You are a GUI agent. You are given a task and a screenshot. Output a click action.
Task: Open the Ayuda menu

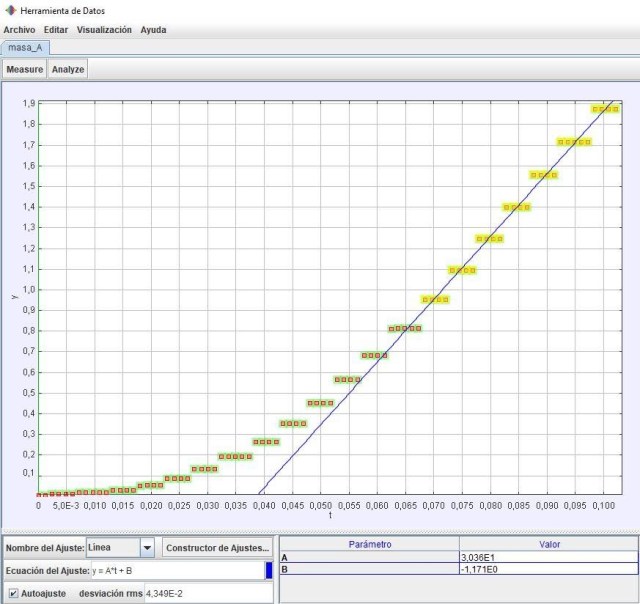tap(154, 30)
